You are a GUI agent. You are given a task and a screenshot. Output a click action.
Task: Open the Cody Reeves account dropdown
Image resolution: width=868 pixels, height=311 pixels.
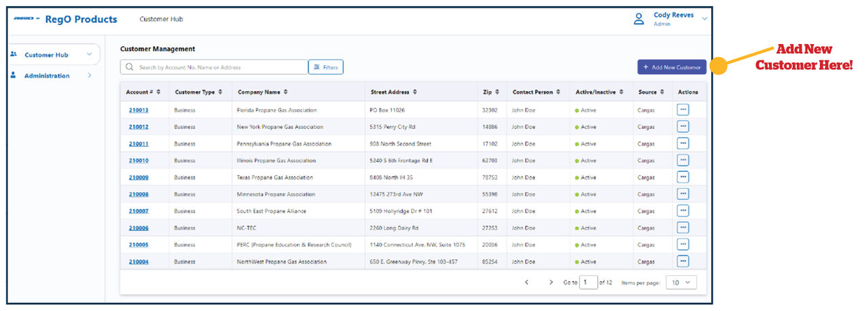coord(705,19)
